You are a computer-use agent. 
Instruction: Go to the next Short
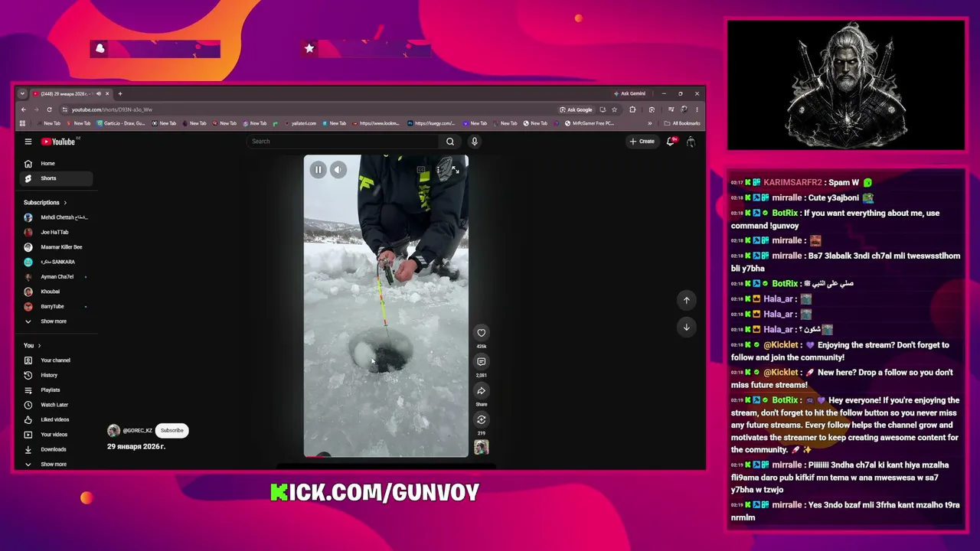pos(687,328)
